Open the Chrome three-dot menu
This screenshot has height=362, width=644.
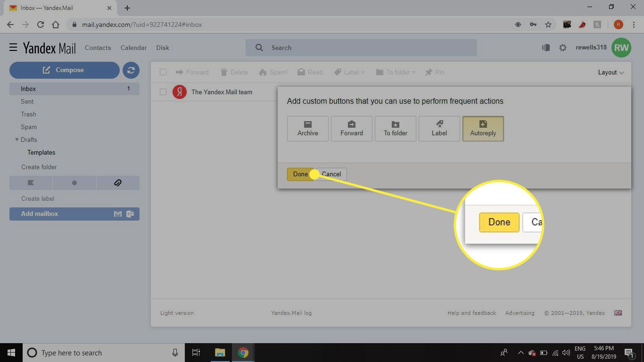pos(634,25)
